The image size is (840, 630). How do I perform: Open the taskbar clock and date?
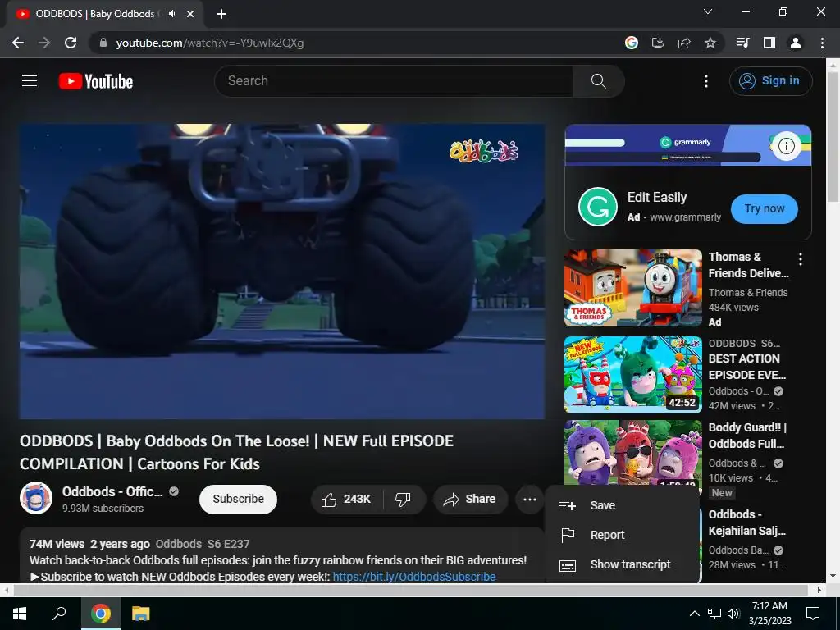tap(769, 614)
